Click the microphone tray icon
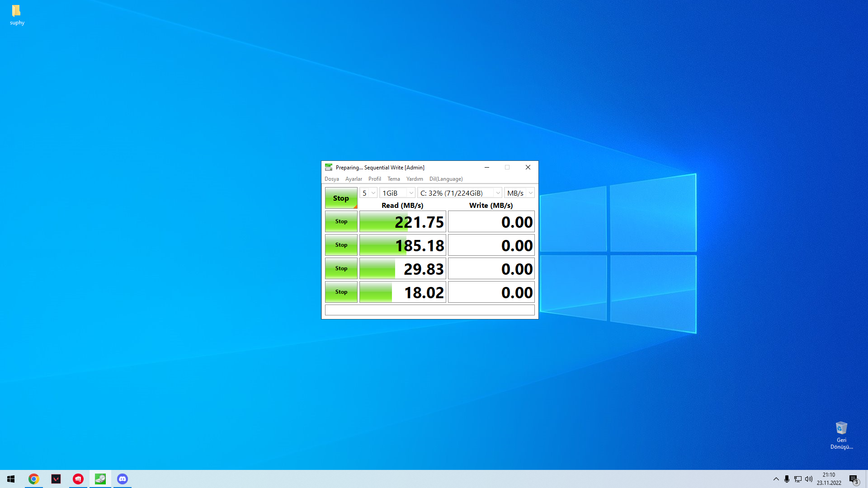Screen dimensions: 868x488 [x=787, y=479]
